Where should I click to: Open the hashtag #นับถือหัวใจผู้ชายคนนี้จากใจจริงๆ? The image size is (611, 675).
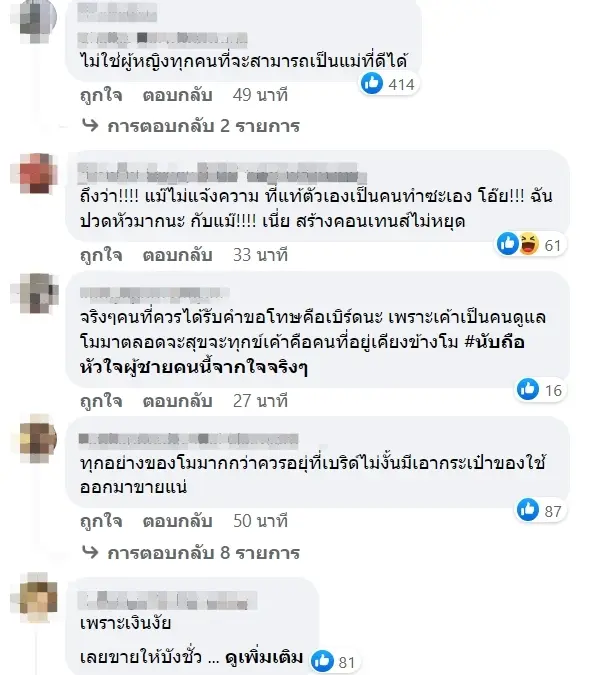click(x=302, y=355)
